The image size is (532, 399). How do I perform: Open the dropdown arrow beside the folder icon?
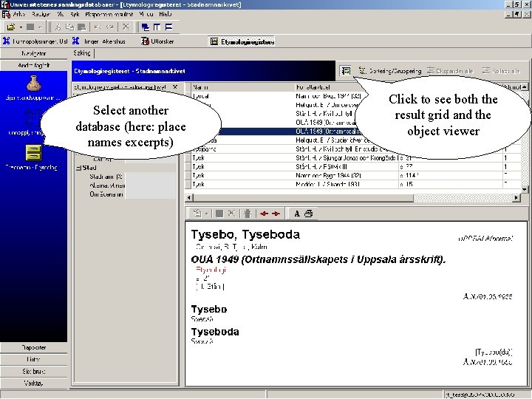coord(21,27)
